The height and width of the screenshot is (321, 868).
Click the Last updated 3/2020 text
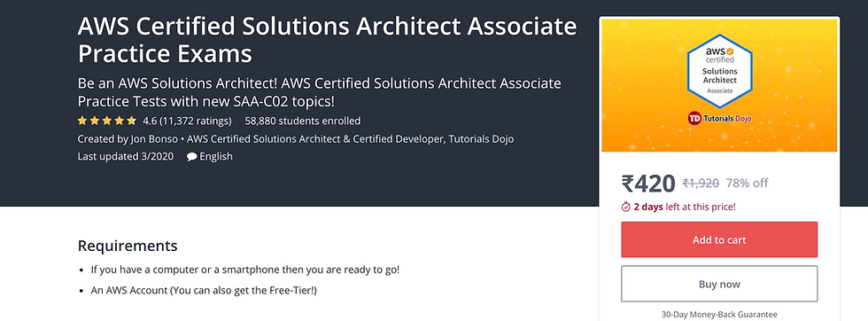(x=126, y=156)
